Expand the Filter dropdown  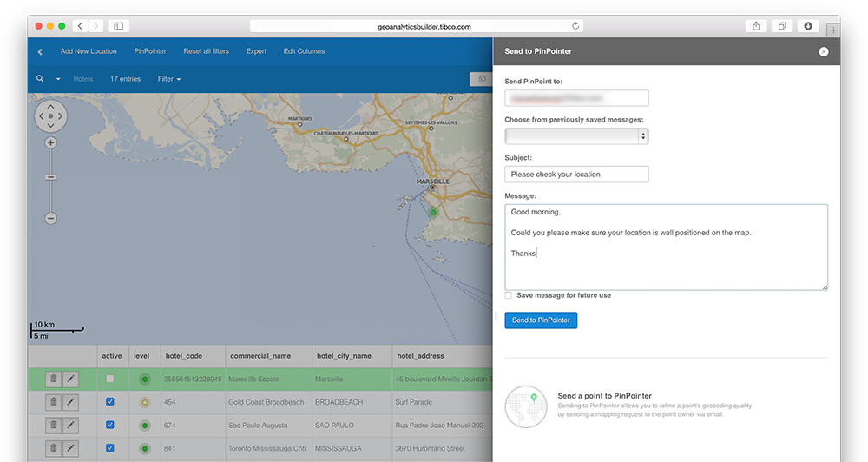[x=168, y=79]
